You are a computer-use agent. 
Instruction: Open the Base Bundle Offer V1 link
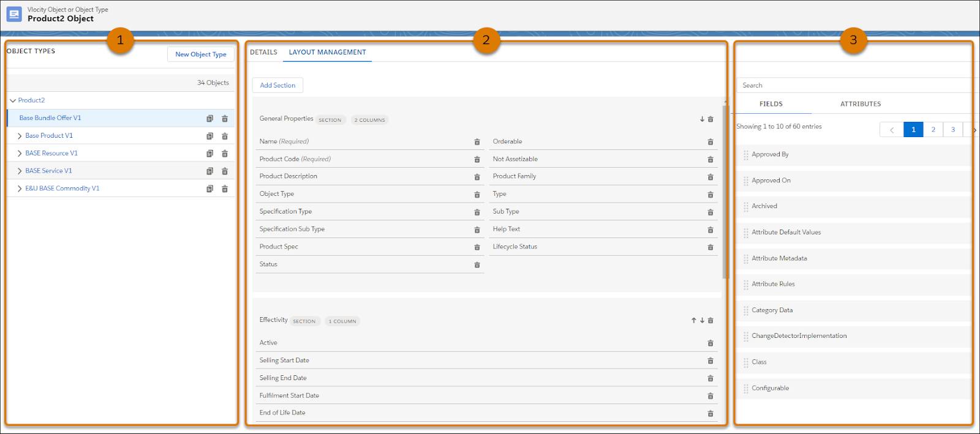pyautogui.click(x=50, y=118)
